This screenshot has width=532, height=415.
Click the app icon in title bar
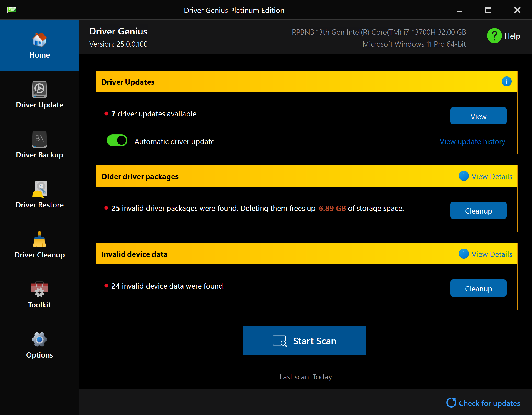pos(11,10)
